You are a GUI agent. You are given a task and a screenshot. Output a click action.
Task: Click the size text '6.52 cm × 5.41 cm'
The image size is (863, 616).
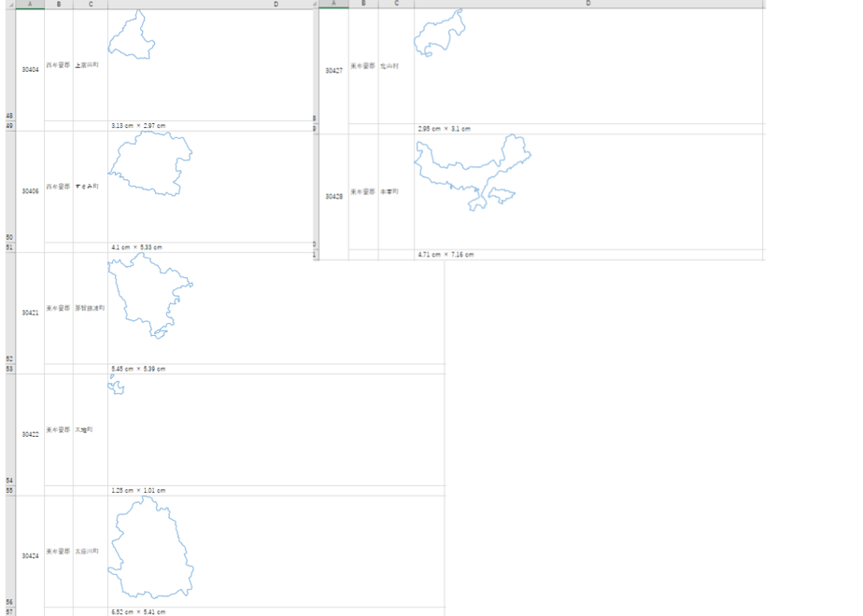coord(138,611)
